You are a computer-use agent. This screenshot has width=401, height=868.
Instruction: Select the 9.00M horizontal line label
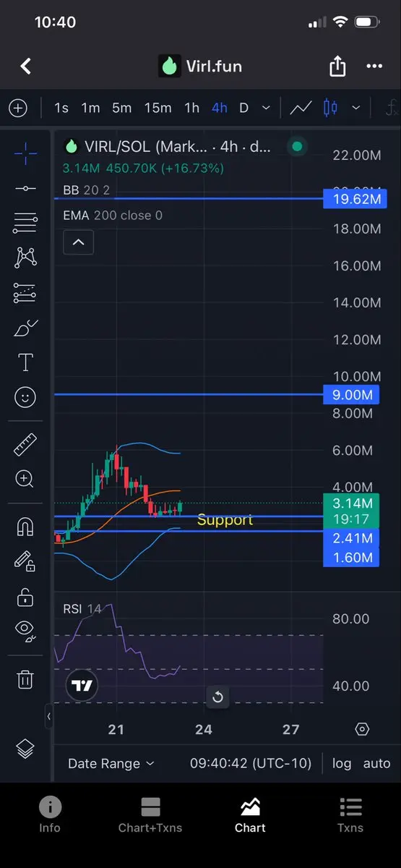coord(352,394)
